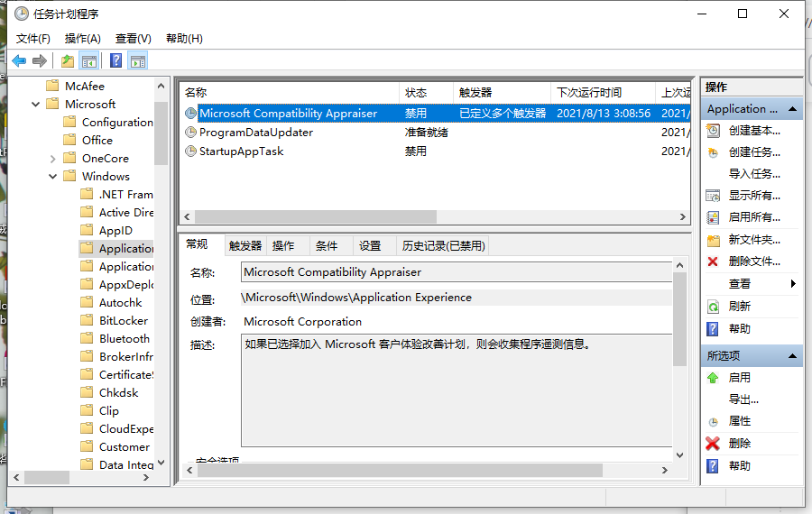Viewport: 812px width, 514px height.
Task: Click the task list horizontal scrollbar thumb
Action: coord(316,217)
